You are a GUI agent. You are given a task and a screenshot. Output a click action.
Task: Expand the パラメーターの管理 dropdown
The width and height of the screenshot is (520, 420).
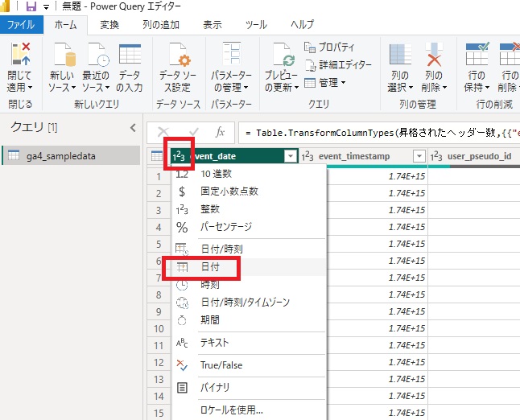[x=246, y=88]
